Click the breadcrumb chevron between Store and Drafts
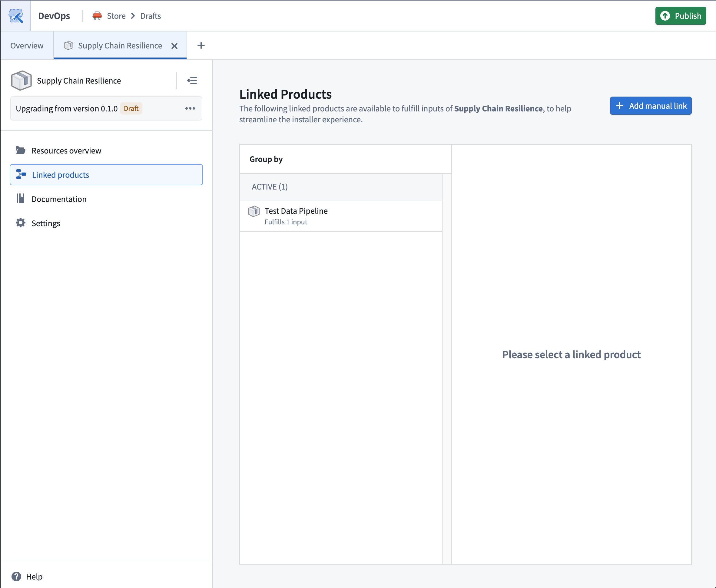 (133, 16)
